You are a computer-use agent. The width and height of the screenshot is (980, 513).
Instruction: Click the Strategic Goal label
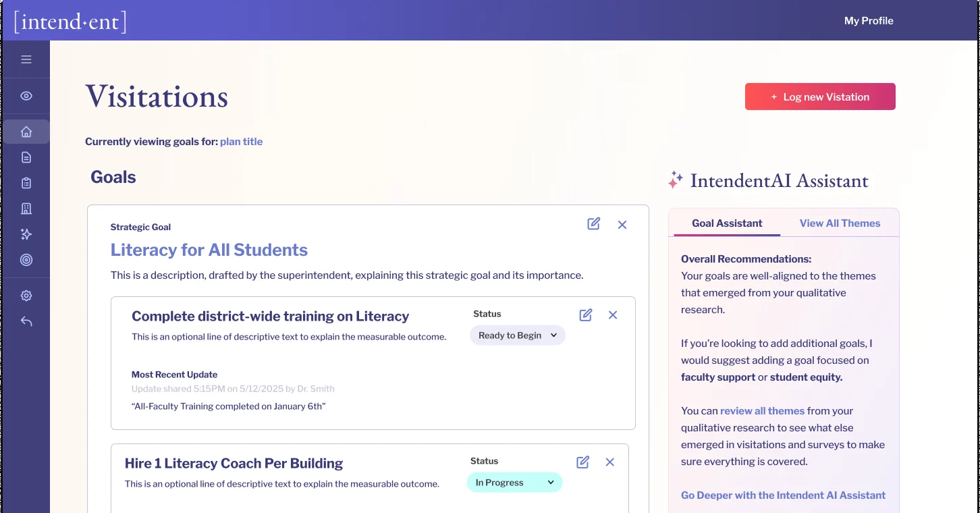140,227
